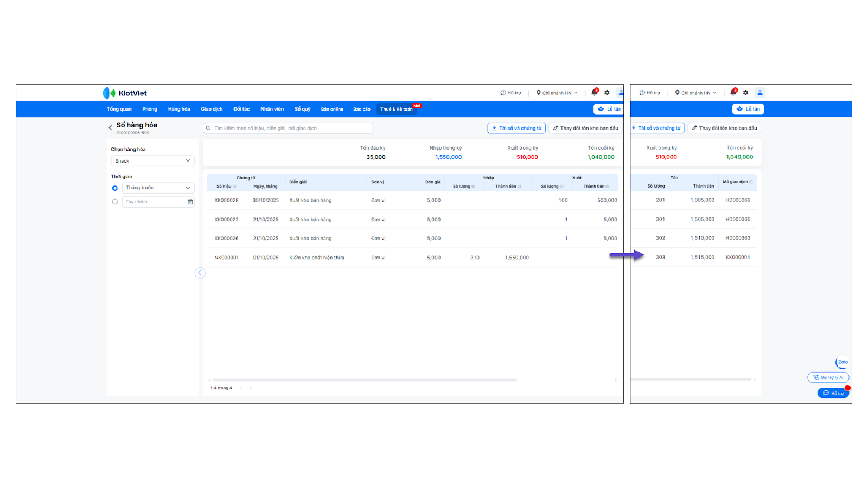
Task: Open the Hàng hóa menu
Action: (179, 109)
